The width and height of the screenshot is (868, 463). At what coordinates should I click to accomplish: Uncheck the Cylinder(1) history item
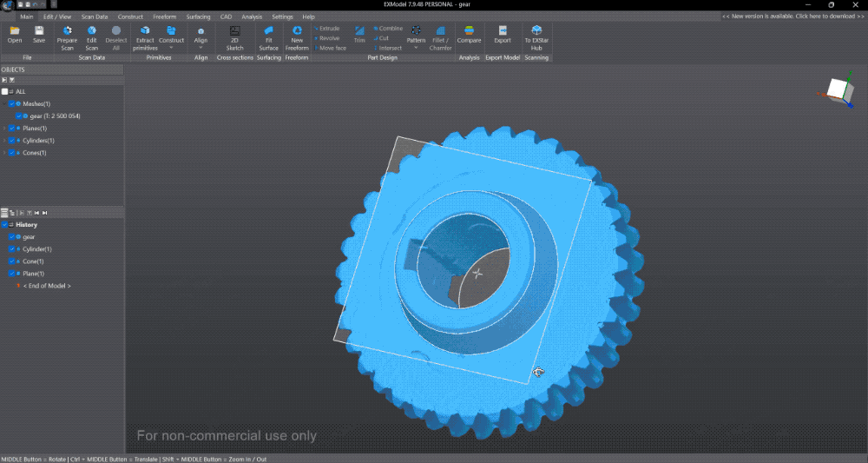click(x=11, y=249)
